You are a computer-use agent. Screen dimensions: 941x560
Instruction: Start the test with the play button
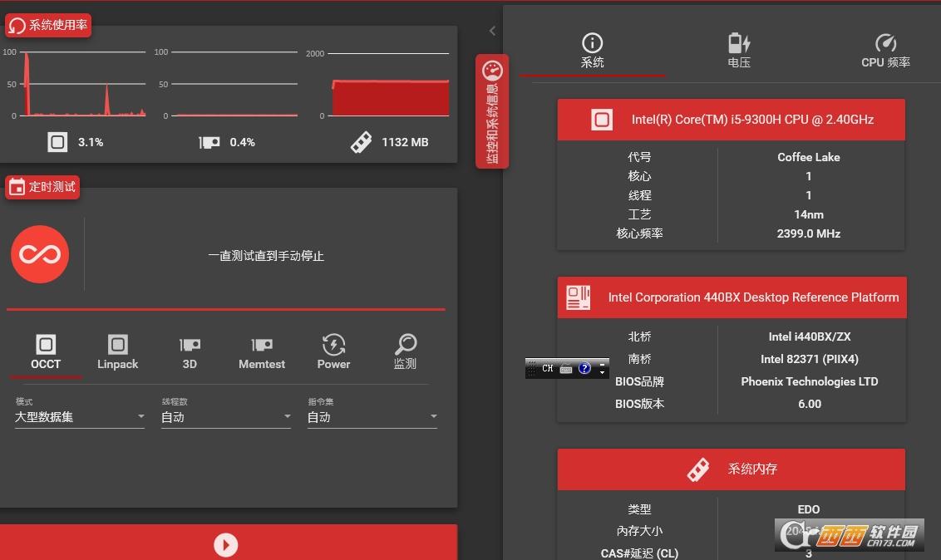(225, 545)
